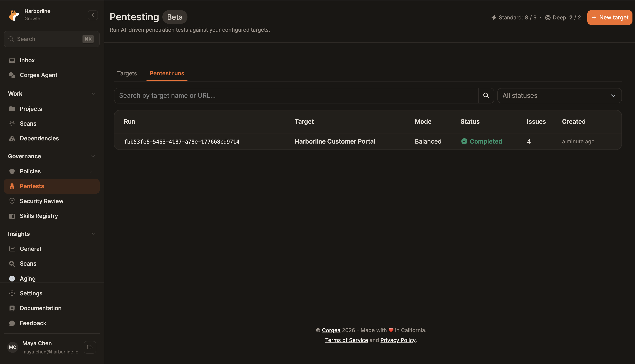635x364 pixels.
Task: Click the logout icon next to Maya Chen
Action: [x=90, y=347]
